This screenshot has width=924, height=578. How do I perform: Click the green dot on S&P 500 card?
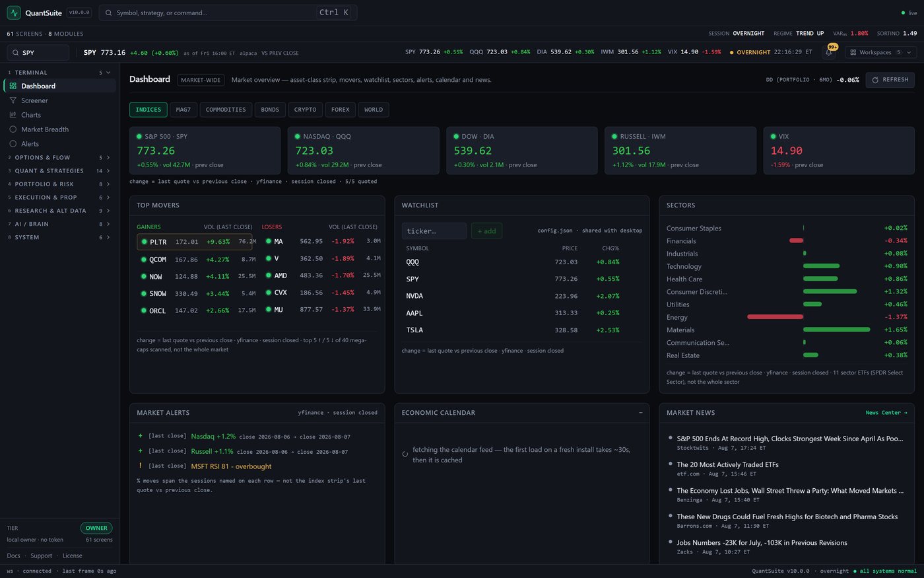tap(139, 137)
